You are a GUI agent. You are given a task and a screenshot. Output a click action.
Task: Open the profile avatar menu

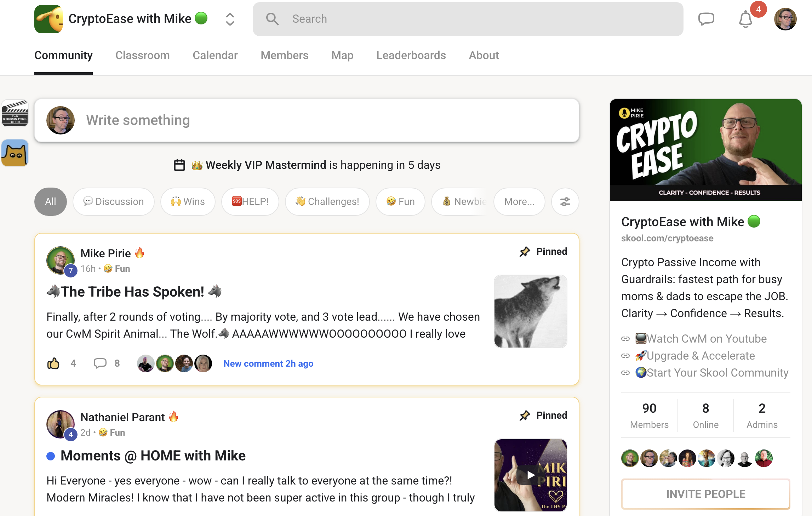point(785,19)
